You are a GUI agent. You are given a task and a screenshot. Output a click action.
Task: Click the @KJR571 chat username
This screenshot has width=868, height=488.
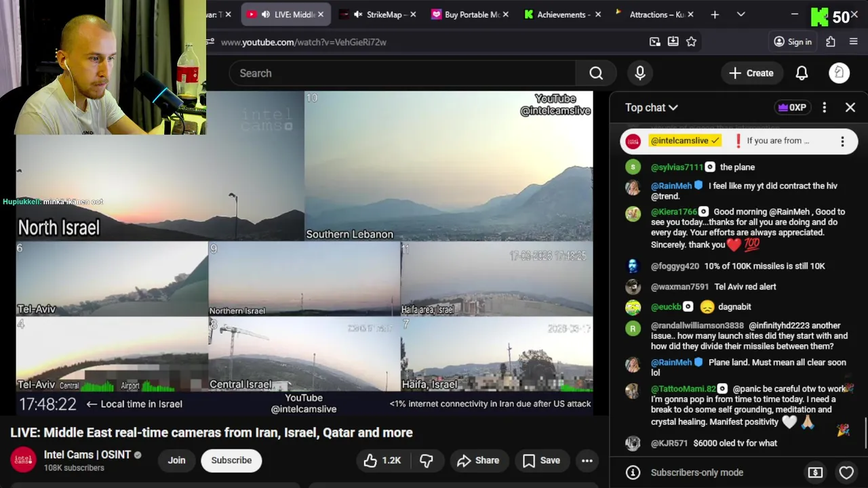tap(669, 443)
